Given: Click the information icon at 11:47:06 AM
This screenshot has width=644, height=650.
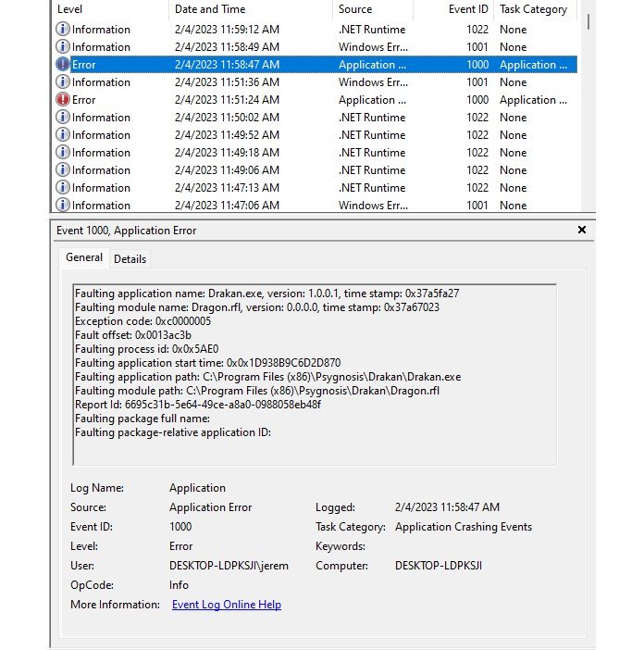Looking at the screenshot, I should [x=63, y=205].
